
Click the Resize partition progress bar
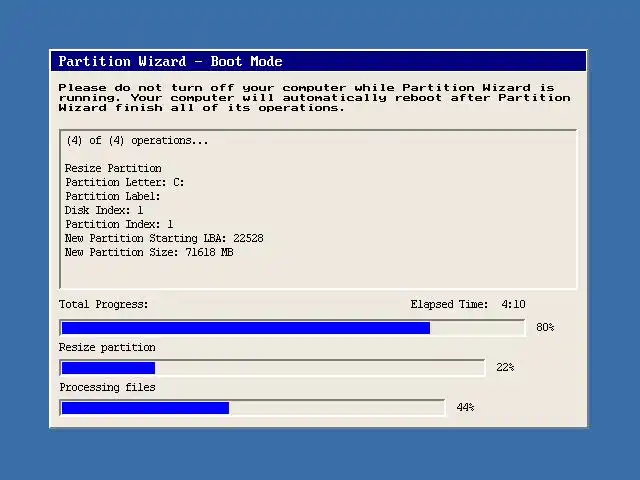click(x=272, y=368)
